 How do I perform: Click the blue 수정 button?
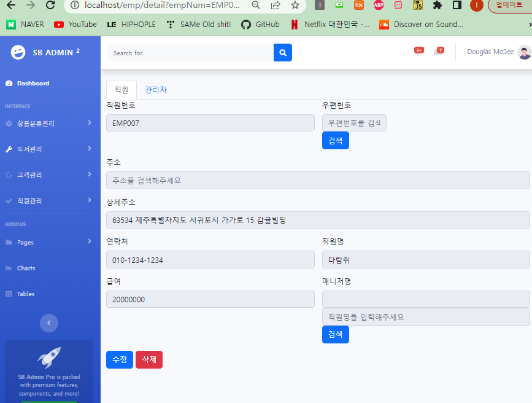[120, 359]
